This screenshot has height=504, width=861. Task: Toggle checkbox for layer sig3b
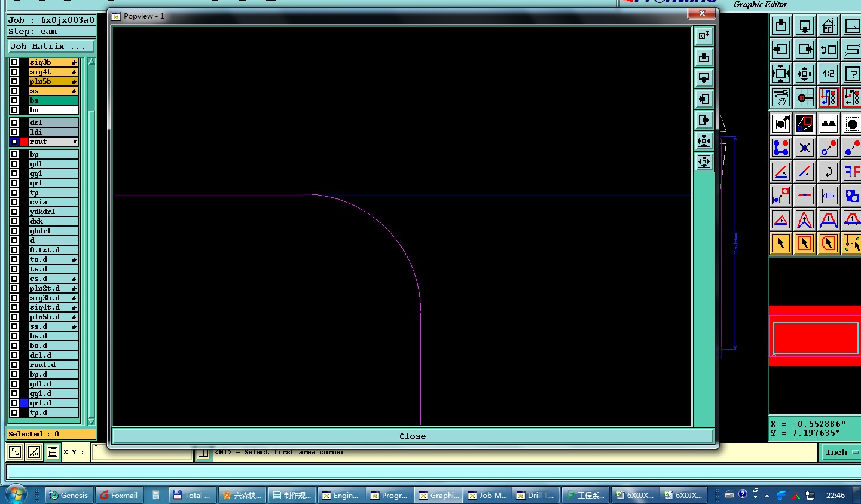[14, 62]
